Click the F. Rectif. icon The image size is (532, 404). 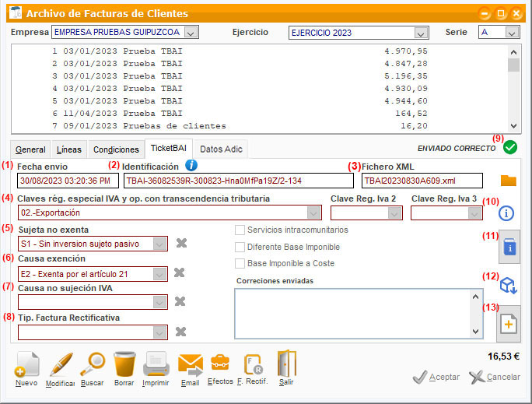(x=253, y=364)
